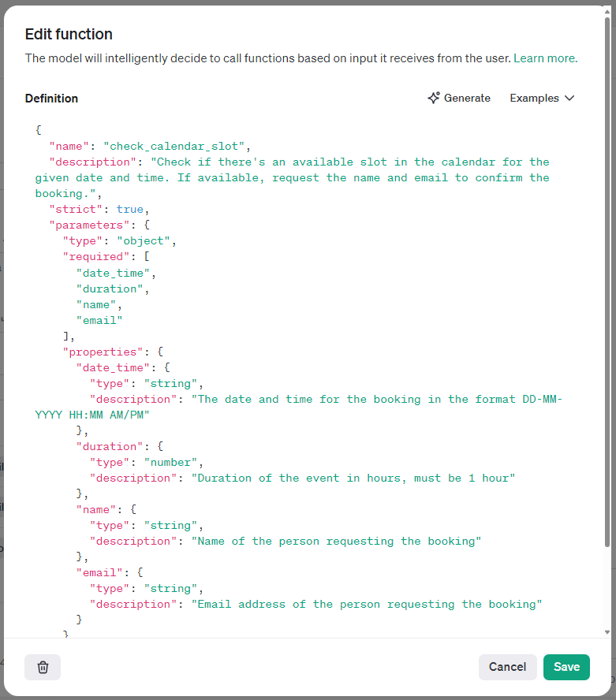Click the Edit function title
This screenshot has height=700, width=616.
pyautogui.click(x=69, y=35)
